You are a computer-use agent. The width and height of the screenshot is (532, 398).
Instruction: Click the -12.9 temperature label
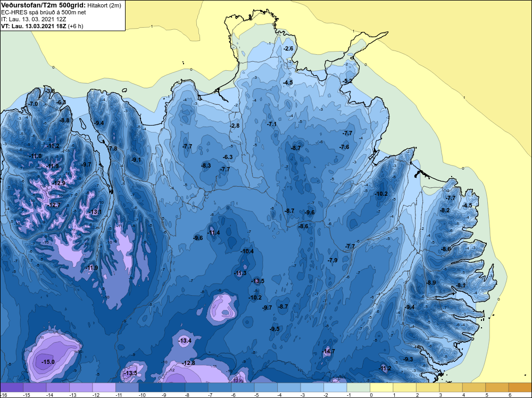coord(59,183)
